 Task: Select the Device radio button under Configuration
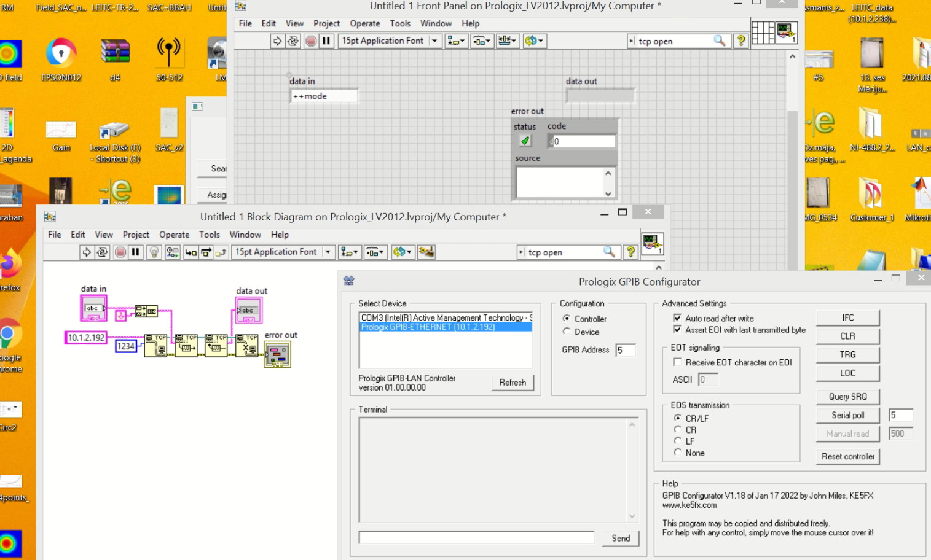pos(567,332)
